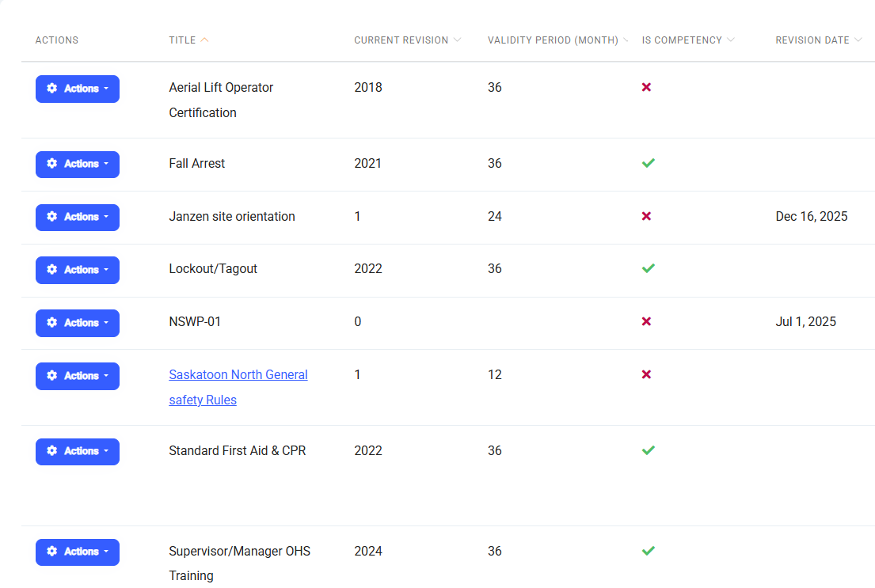Image resolution: width=875 pixels, height=588 pixels.
Task: Click the Validity Period sort chevron icon
Action: (626, 40)
